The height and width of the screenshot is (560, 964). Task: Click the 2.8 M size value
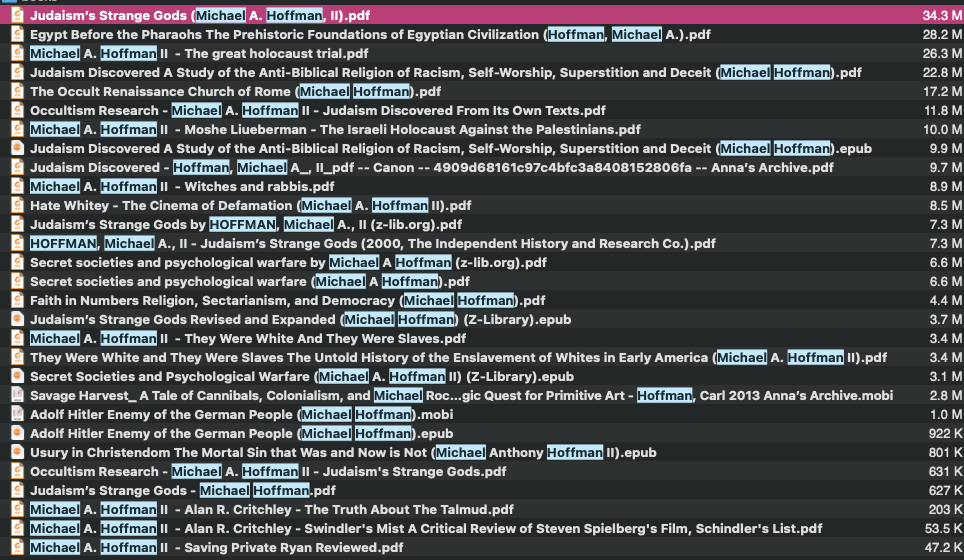coord(946,395)
